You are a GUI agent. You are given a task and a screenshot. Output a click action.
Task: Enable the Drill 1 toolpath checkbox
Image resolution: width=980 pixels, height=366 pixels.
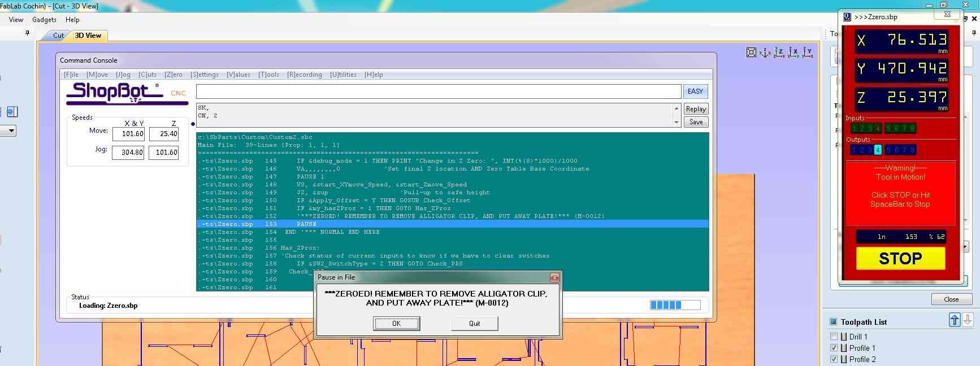point(834,337)
